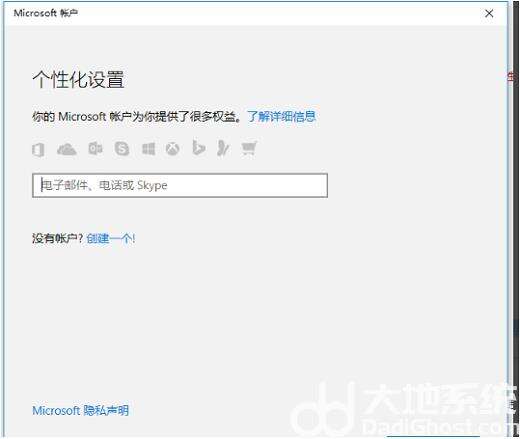This screenshot has height=439, width=520.
Task: Click the Xbox icon
Action: coord(173,149)
